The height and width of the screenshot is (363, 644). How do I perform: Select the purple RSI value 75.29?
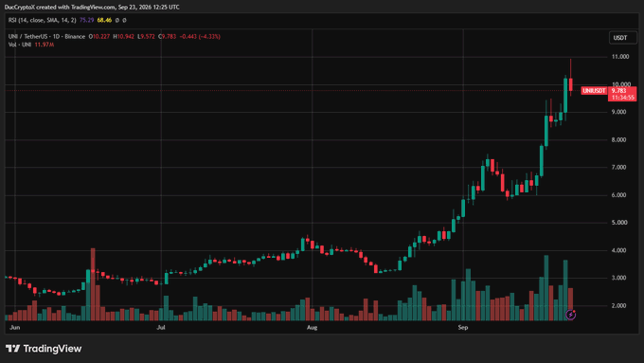tap(87, 20)
